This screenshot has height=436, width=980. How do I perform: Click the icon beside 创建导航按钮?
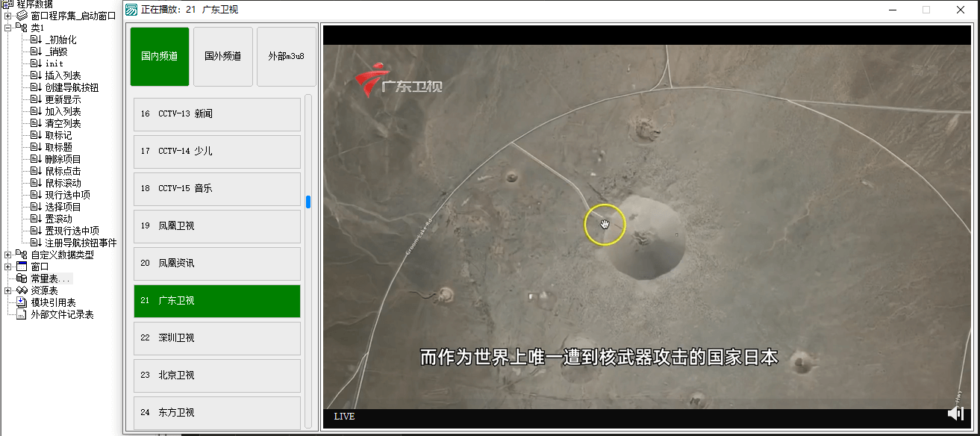click(36, 87)
